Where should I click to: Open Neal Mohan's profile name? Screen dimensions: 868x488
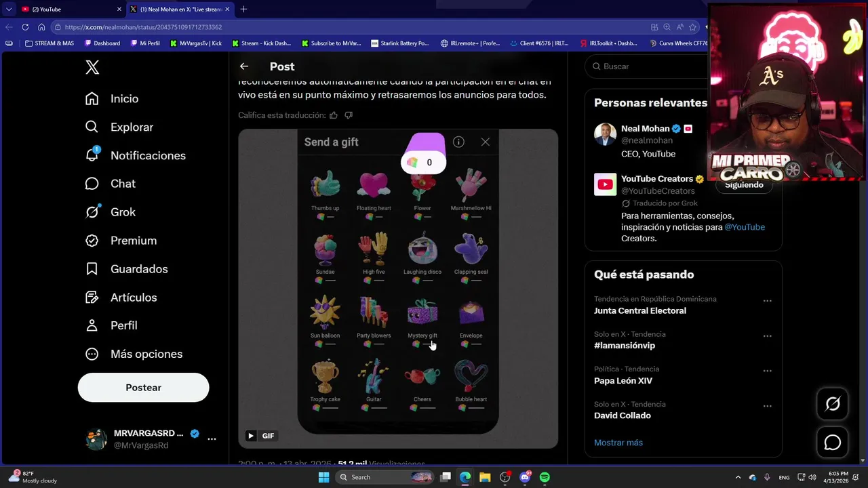[x=645, y=129]
